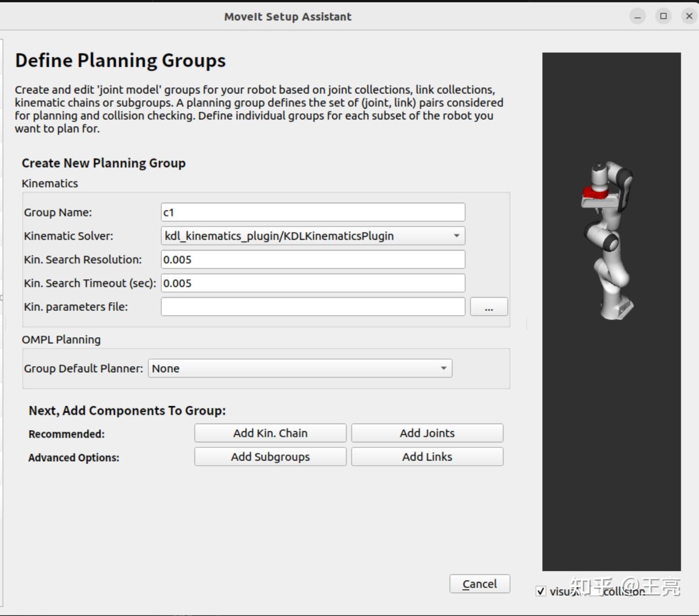
Task: Open the Kinematic Solver dropdown
Action: point(313,236)
